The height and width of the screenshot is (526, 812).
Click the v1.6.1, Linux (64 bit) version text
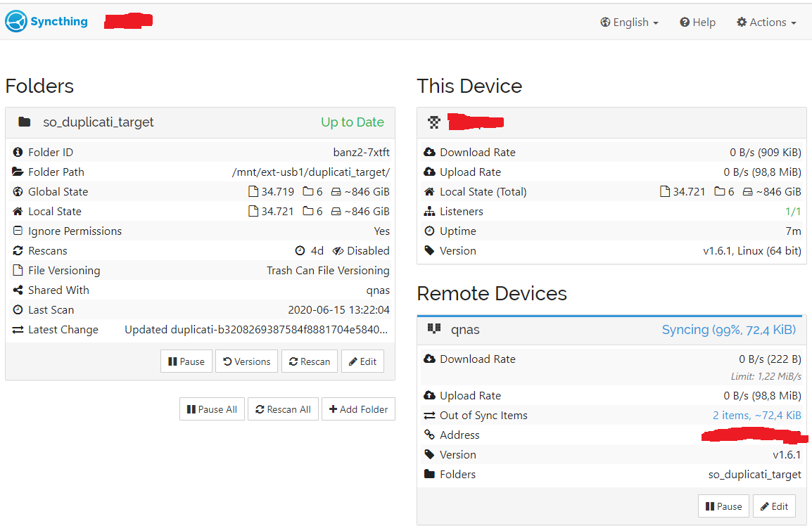click(x=752, y=250)
